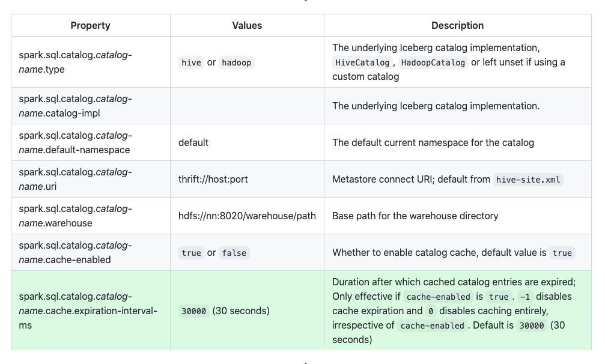Click the cache-enabled property name cell
Viewport: 614px width, 364px height.
point(75,252)
